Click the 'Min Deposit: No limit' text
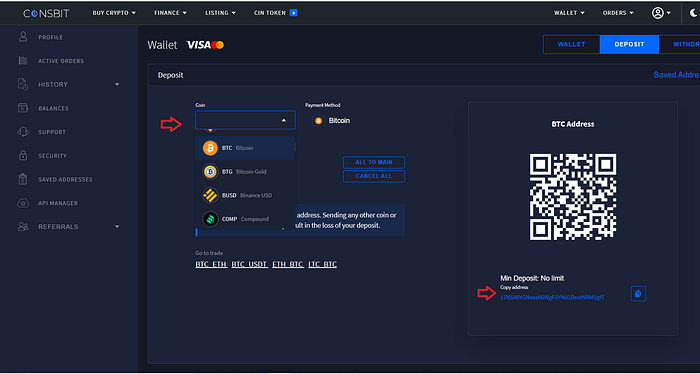This screenshot has width=700, height=374. click(x=532, y=278)
